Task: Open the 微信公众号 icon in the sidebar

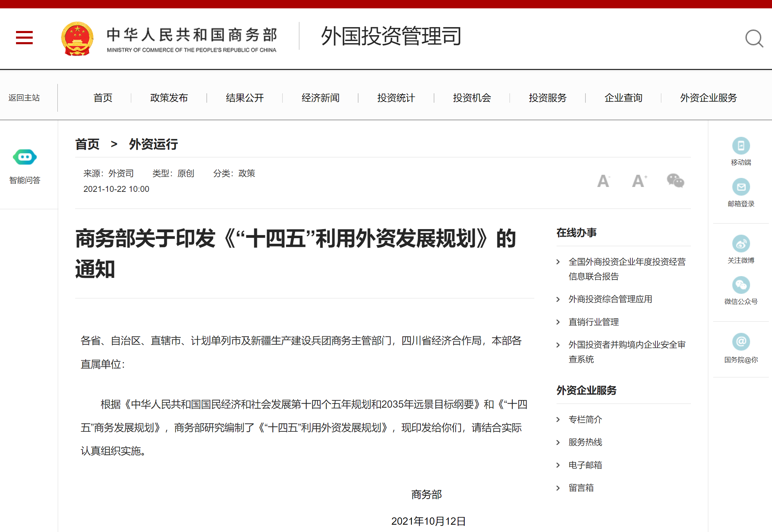Action: (x=741, y=285)
